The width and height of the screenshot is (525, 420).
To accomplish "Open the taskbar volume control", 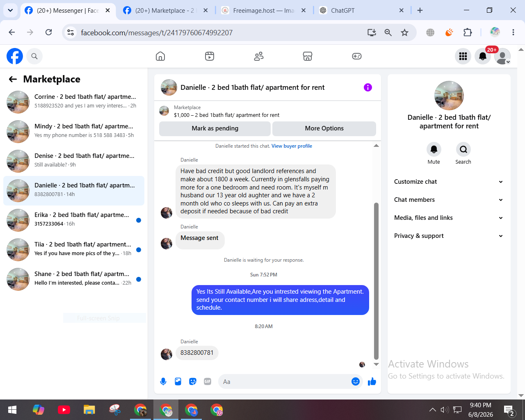I will coord(445,410).
